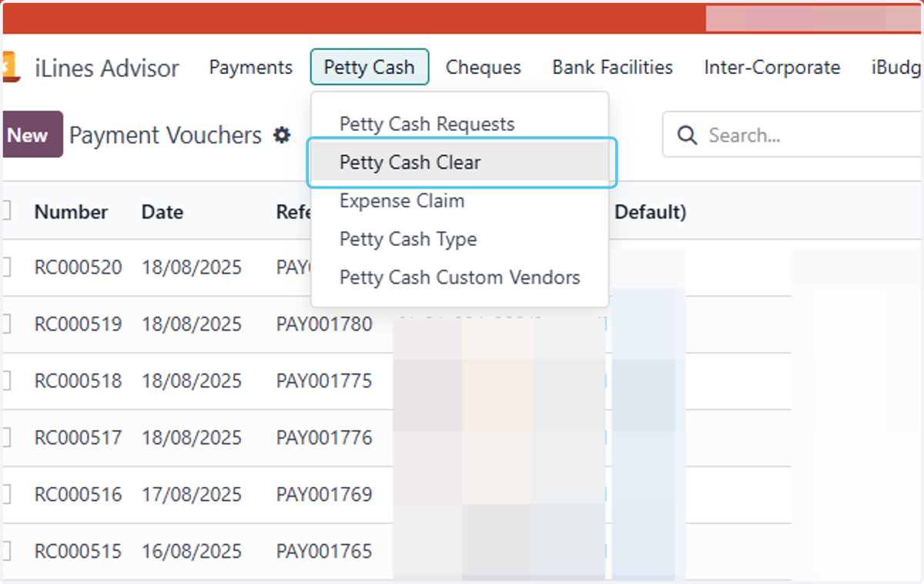
Task: Click reference PAY001769
Action: pyautogui.click(x=324, y=495)
